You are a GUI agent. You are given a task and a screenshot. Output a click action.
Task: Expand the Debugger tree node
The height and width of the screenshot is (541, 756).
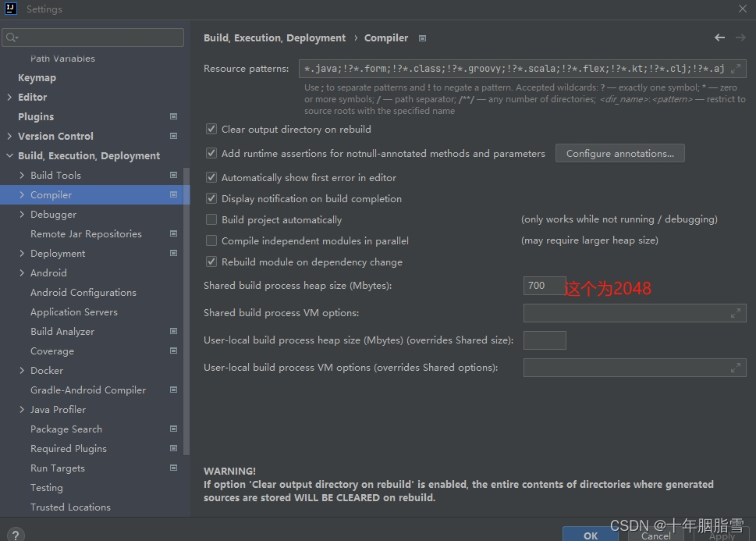click(x=21, y=214)
